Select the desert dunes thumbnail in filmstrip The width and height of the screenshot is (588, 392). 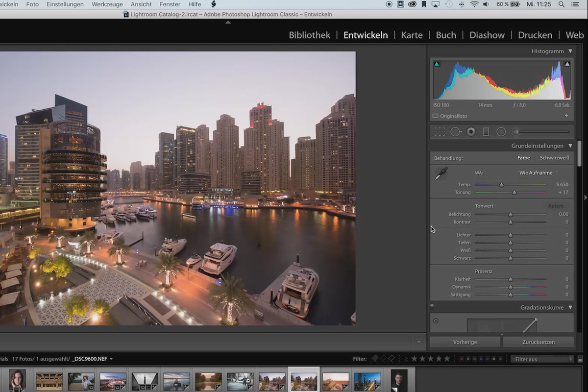point(336,381)
